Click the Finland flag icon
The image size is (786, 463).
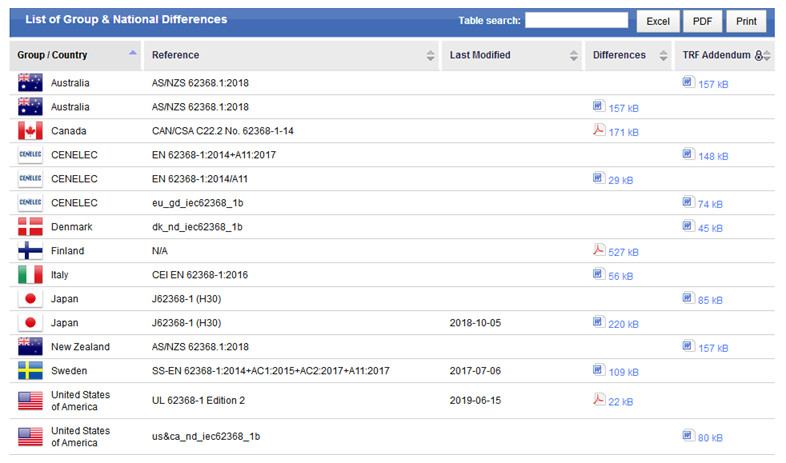[30, 251]
